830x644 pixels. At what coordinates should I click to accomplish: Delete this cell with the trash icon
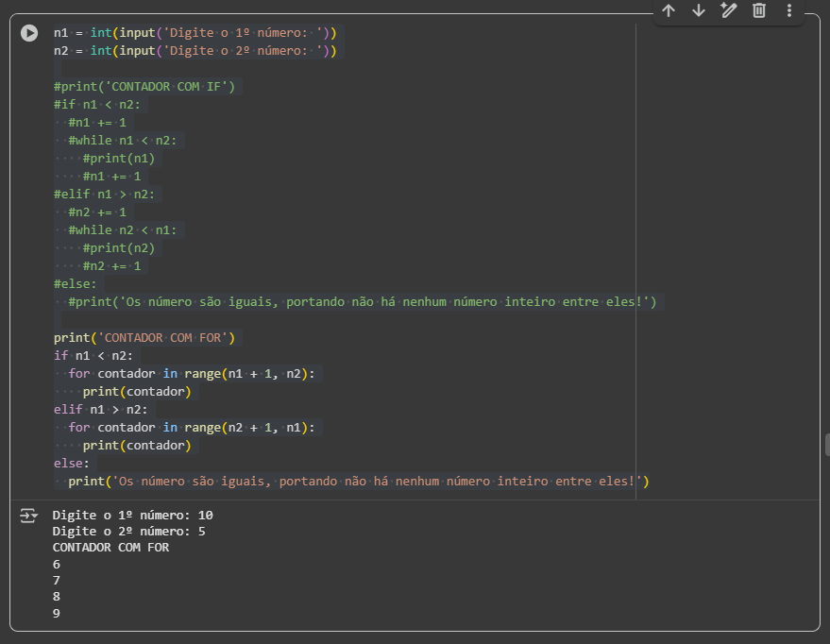click(x=759, y=10)
